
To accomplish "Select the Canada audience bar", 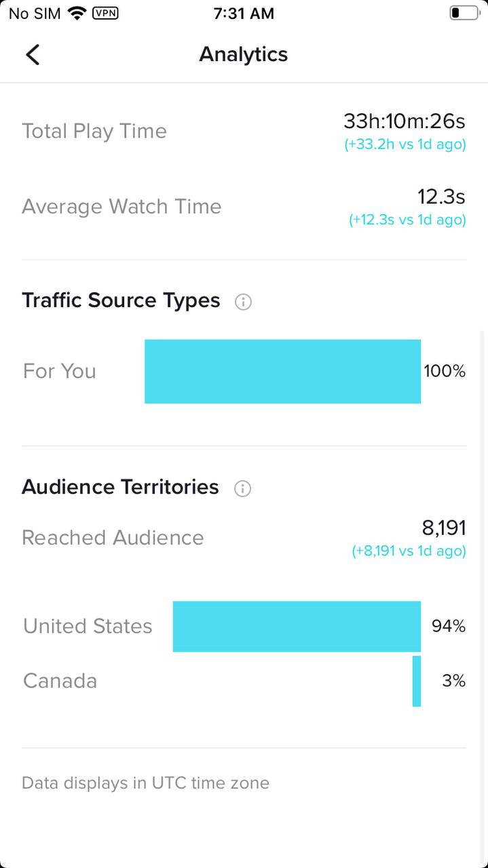I will coord(417,681).
